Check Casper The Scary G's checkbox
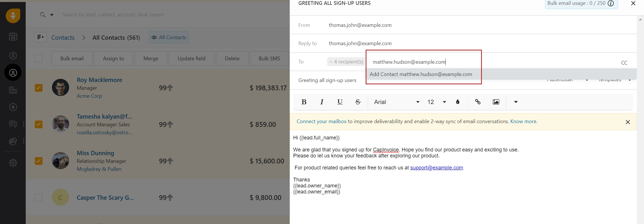The height and width of the screenshot is (224, 644). click(39, 197)
